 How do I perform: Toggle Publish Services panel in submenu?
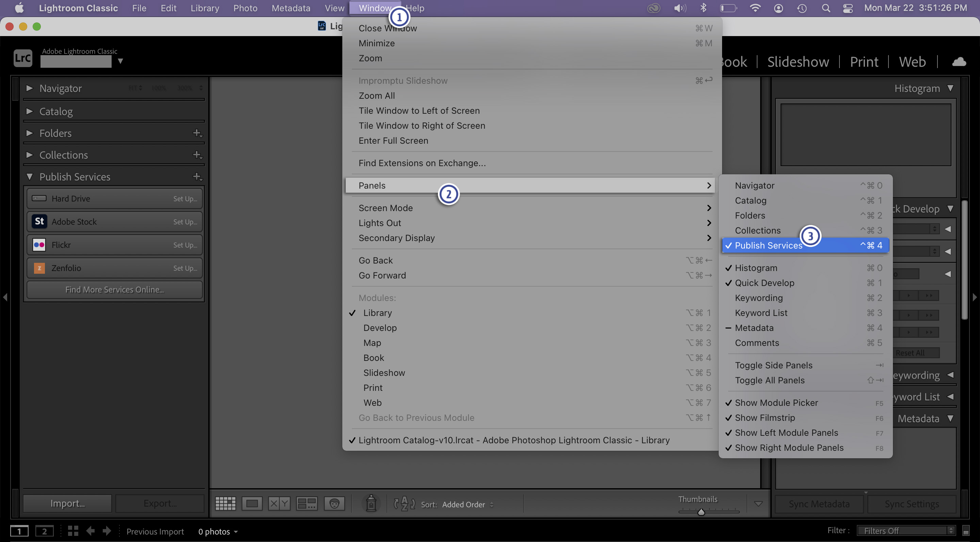click(x=805, y=245)
